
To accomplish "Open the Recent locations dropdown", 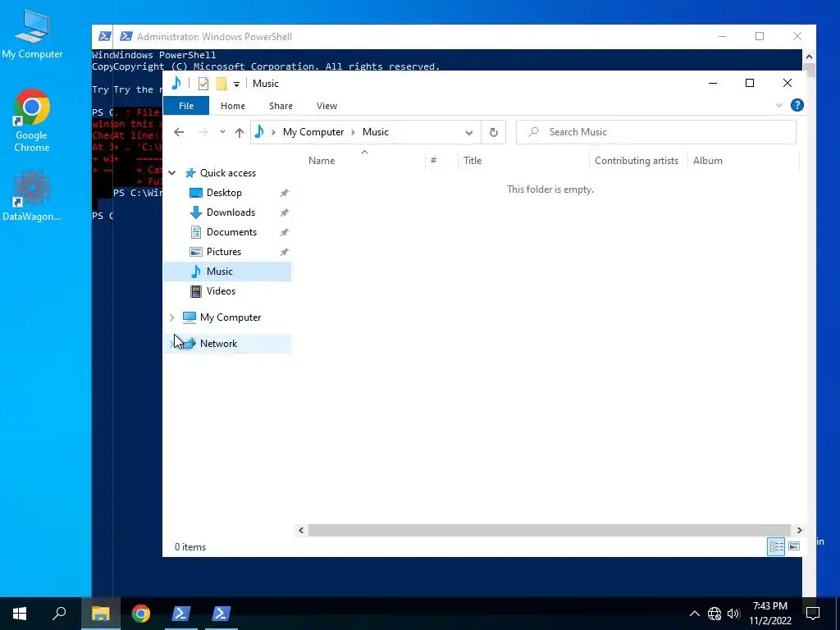I will [222, 132].
